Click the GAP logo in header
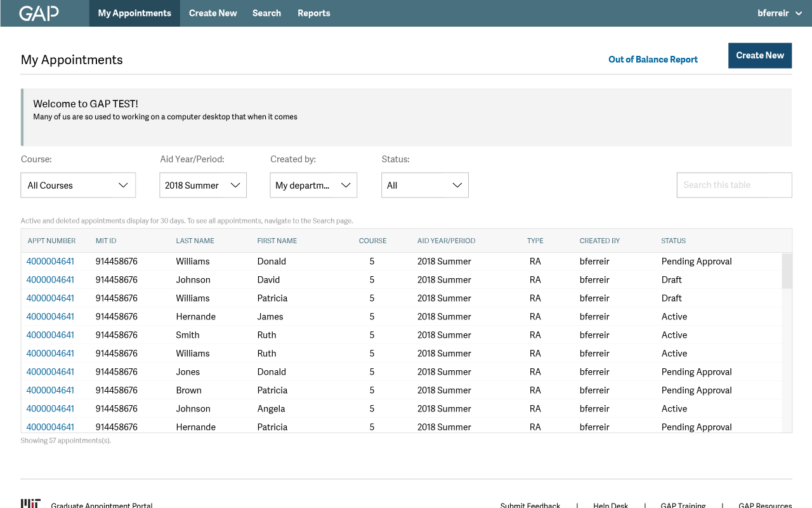 click(x=39, y=13)
